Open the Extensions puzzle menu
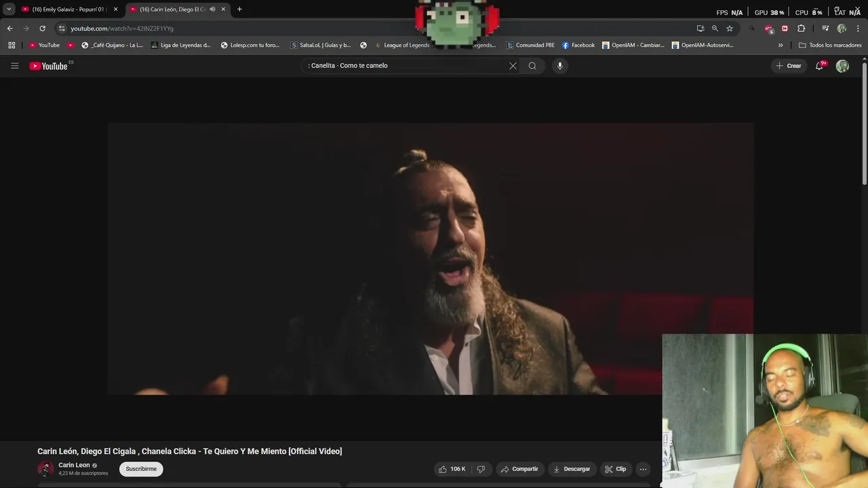This screenshot has width=868, height=488. tap(801, 28)
